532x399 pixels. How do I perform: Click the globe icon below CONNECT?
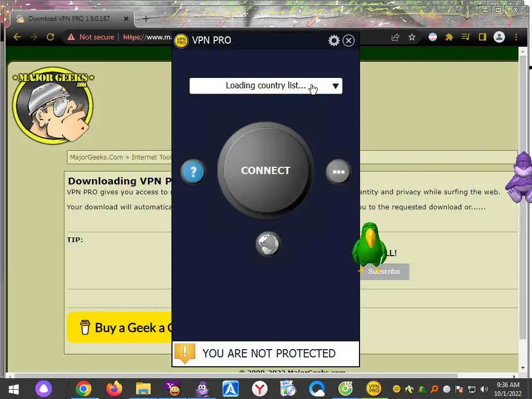pos(268,244)
